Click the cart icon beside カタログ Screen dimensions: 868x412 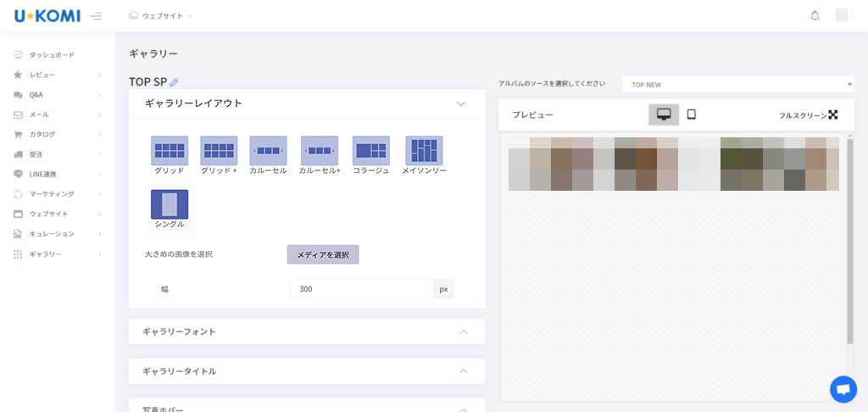point(18,135)
